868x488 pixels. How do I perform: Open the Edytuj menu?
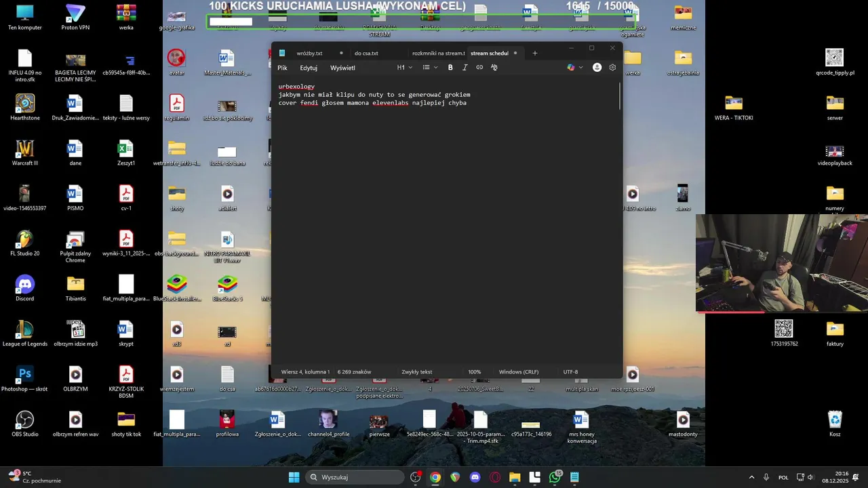(309, 68)
